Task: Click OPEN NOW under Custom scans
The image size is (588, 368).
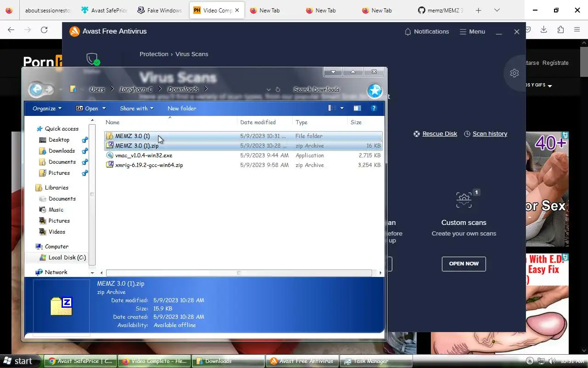Action: click(464, 264)
